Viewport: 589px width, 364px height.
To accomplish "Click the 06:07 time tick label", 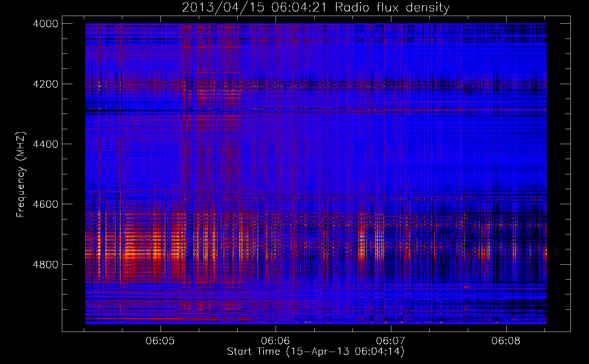I will point(391,341).
